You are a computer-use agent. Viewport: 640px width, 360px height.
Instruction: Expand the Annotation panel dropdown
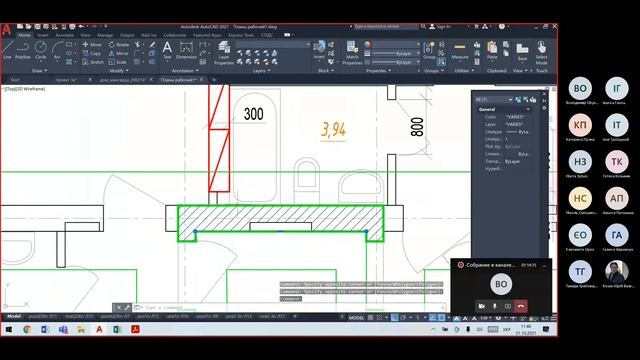click(x=185, y=71)
